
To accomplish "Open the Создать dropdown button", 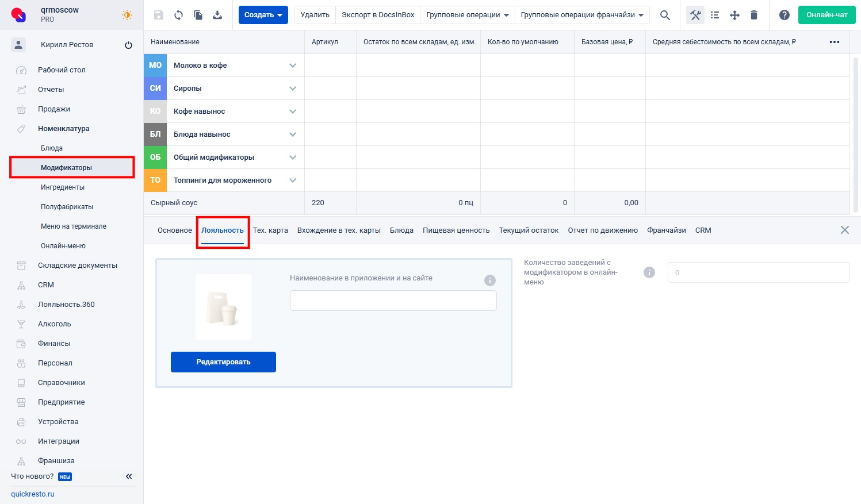I will pos(263,15).
